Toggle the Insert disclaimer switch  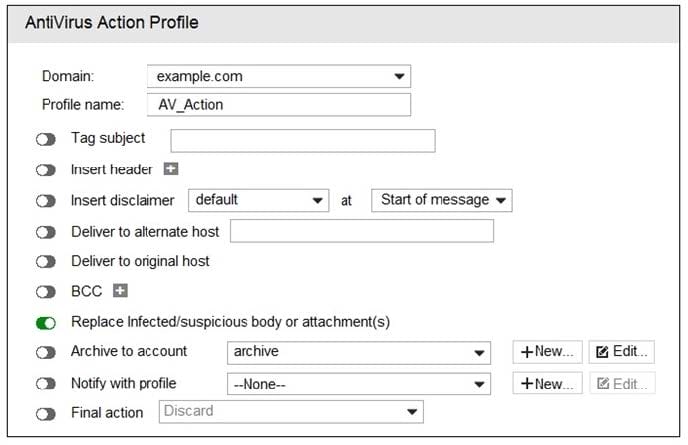(x=46, y=201)
